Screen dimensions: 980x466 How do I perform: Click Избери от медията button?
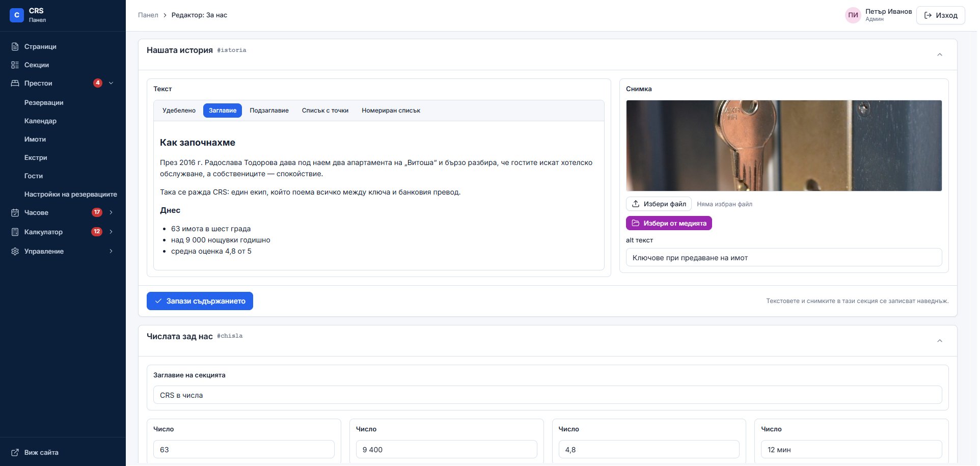669,223
